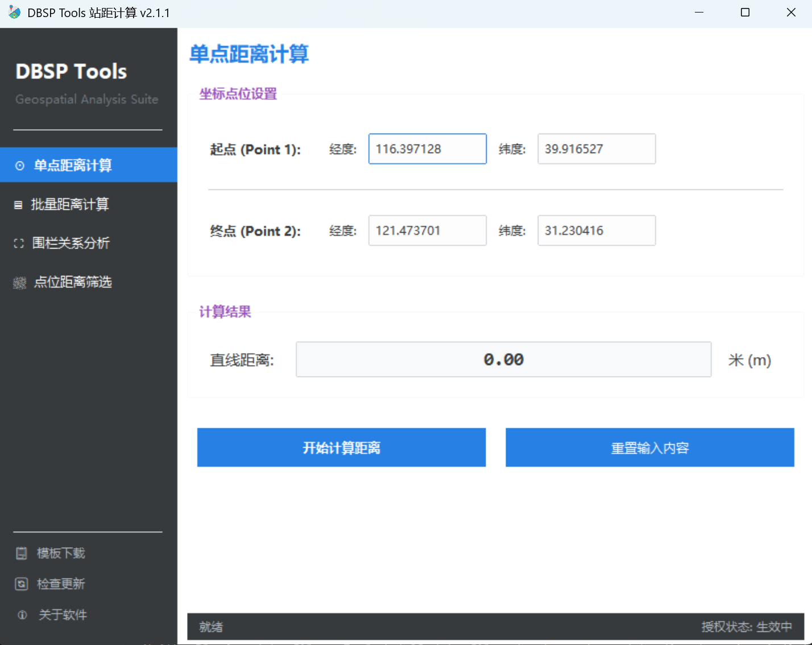Click the DBSP Tools globe icon in title bar
812x645 pixels.
point(13,12)
